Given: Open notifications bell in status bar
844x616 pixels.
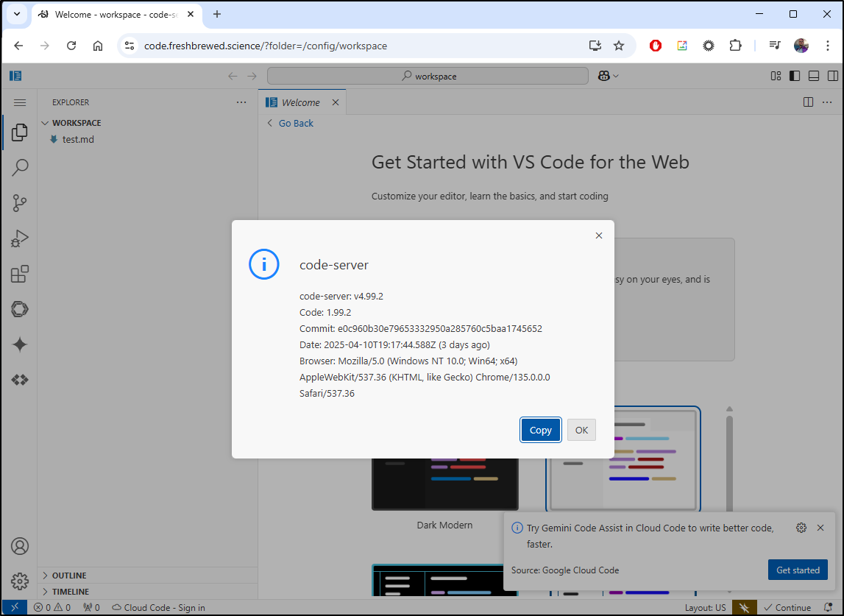Looking at the screenshot, I should tap(829, 607).
